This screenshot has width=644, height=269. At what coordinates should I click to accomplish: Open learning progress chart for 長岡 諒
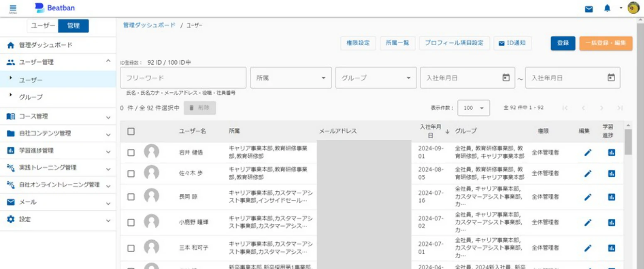[x=611, y=197]
